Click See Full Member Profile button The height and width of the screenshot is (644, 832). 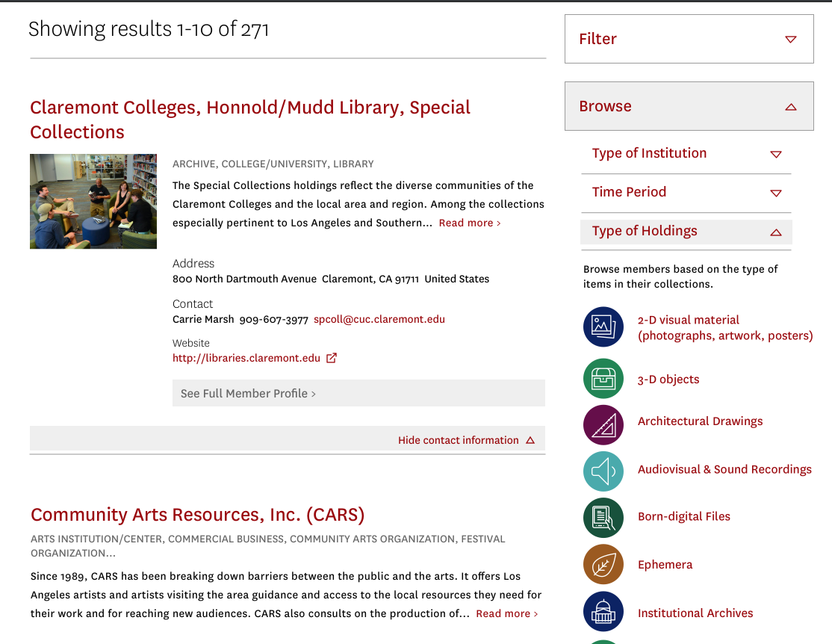click(x=358, y=394)
